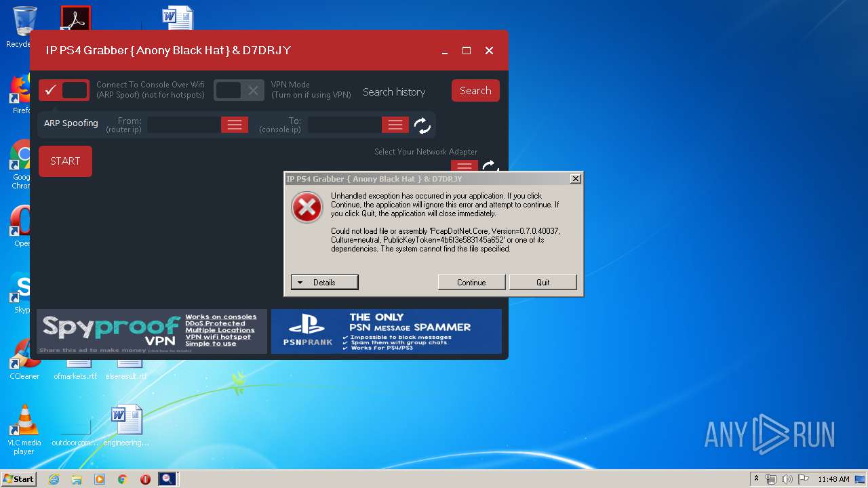
Task: Click Quit in the error dialog
Action: pyautogui.click(x=543, y=282)
